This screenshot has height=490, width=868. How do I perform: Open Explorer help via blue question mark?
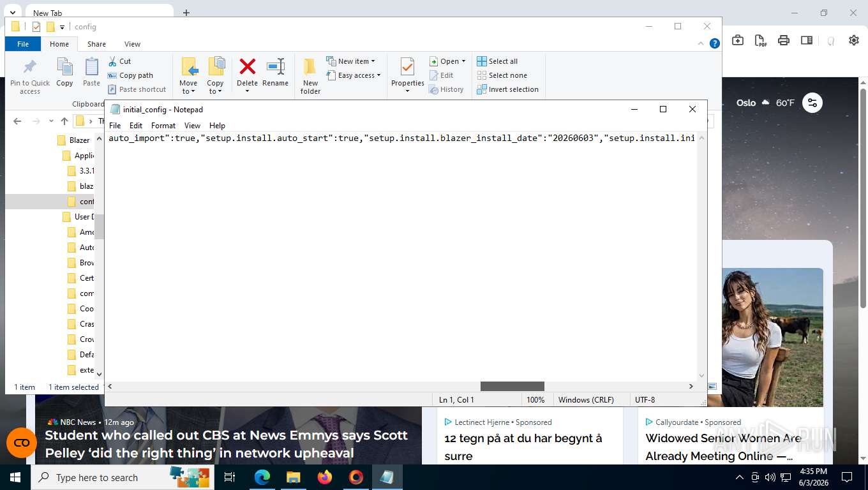(715, 43)
